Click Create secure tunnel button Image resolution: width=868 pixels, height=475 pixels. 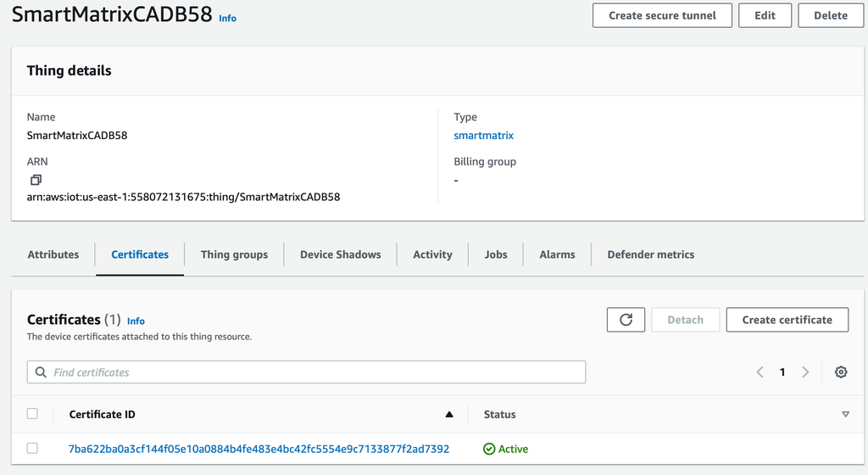point(662,15)
